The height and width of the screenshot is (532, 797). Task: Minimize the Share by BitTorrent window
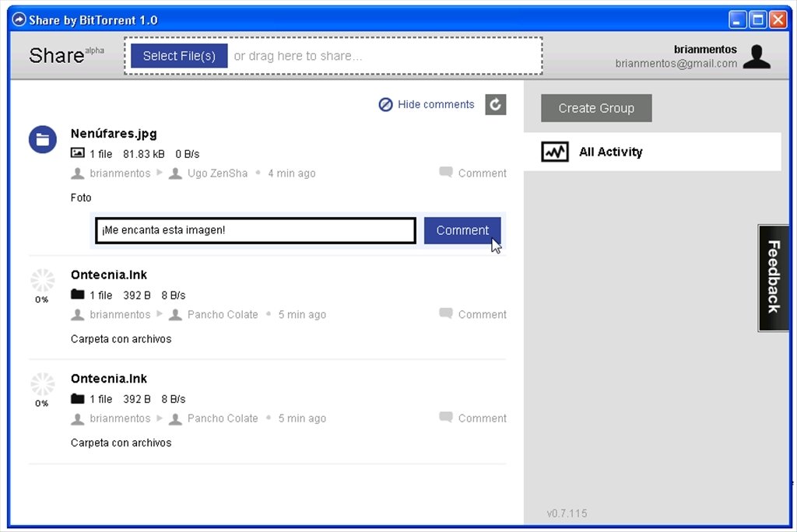pyautogui.click(x=738, y=20)
